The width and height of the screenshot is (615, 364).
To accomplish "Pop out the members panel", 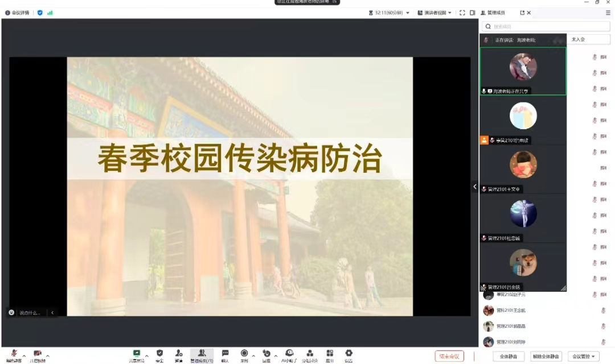I will (522, 13).
